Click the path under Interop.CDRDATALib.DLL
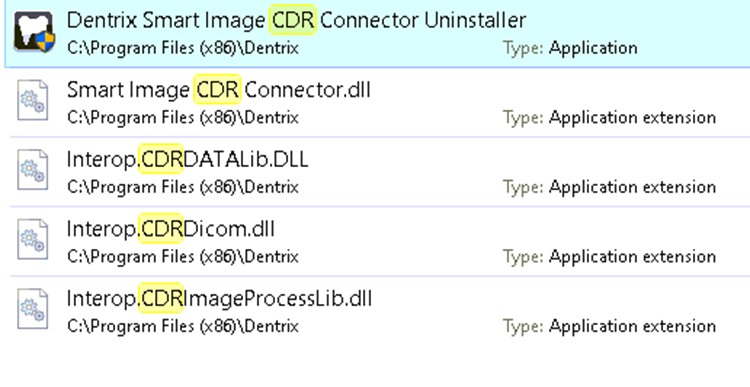The height and width of the screenshot is (387, 750). (x=183, y=187)
